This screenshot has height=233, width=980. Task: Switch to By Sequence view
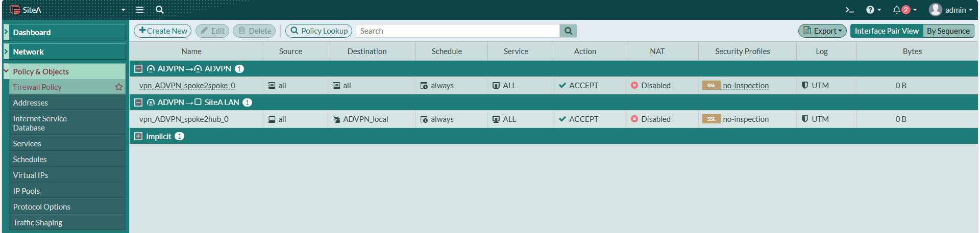(948, 31)
